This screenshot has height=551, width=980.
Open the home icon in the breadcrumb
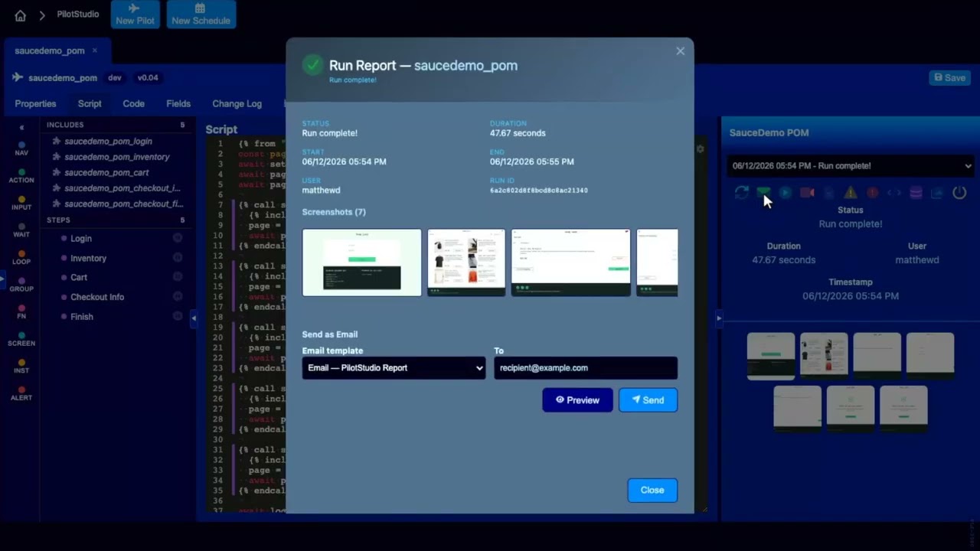click(20, 15)
